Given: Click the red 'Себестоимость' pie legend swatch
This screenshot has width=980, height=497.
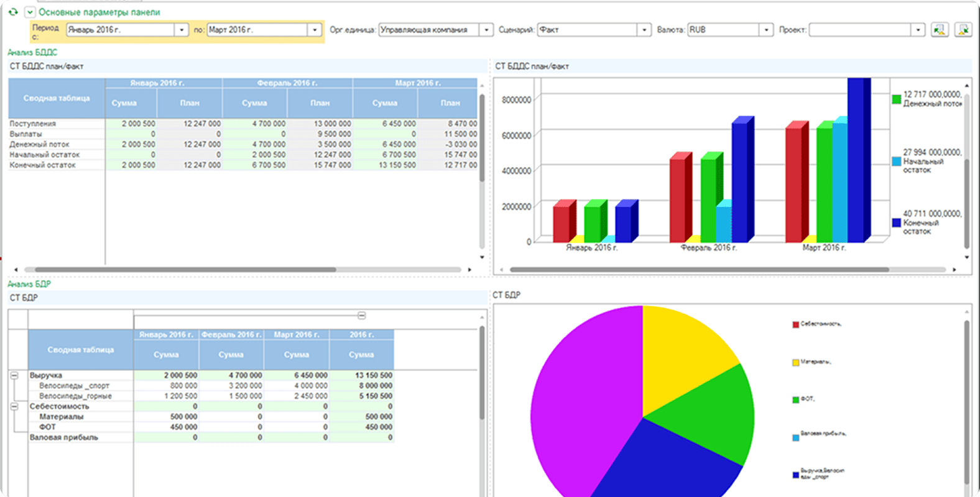Looking at the screenshot, I should point(795,325).
